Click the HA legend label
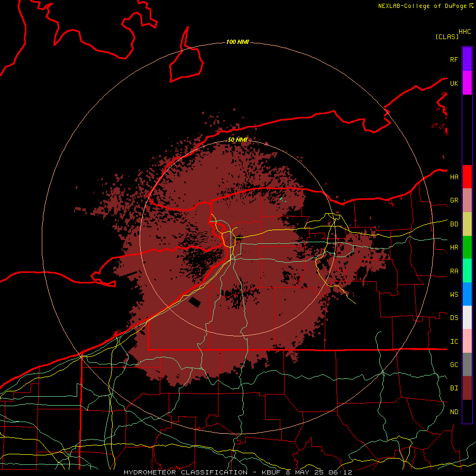Image resolution: width=476 pixels, height=476 pixels. point(454,177)
